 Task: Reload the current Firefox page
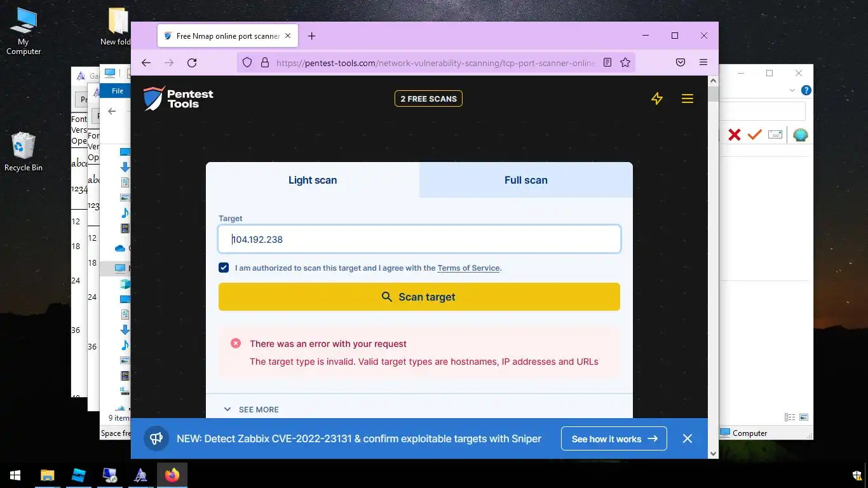192,62
